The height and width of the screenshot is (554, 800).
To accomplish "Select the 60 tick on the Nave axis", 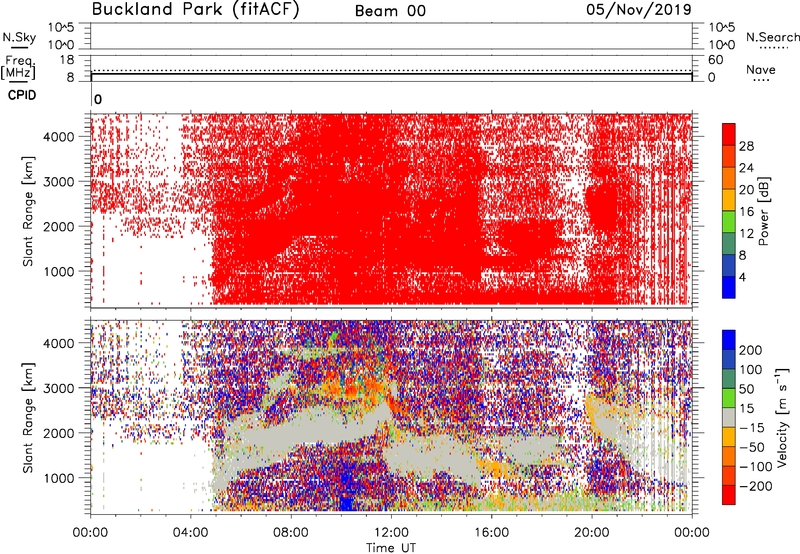I will (x=715, y=60).
